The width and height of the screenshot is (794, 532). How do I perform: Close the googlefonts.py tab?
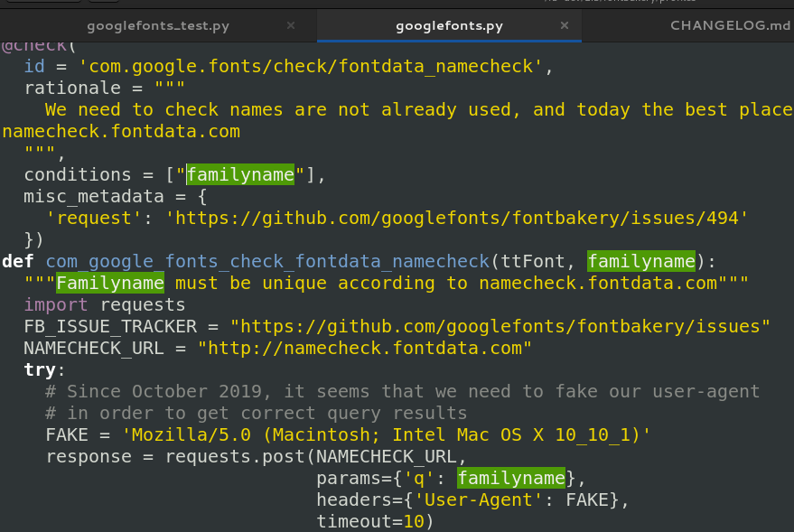point(565,25)
